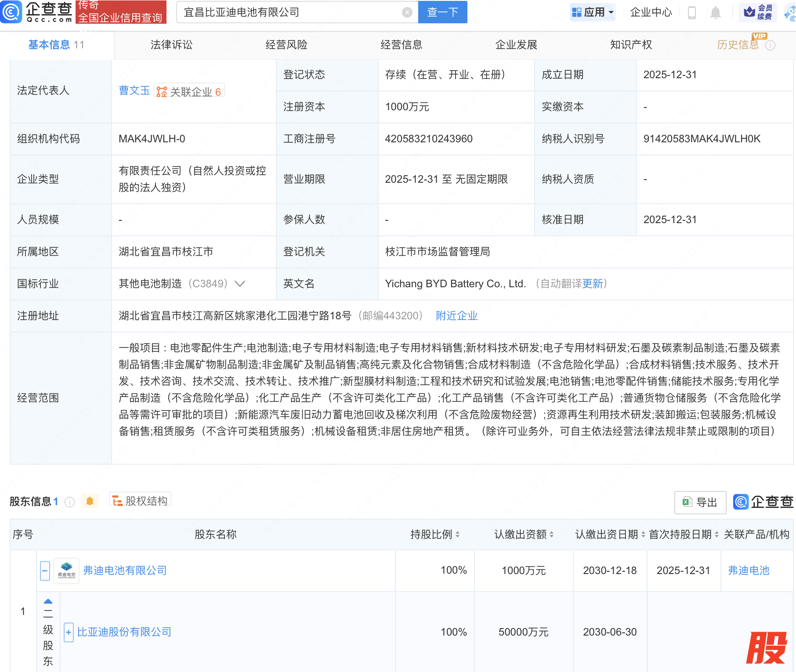The width and height of the screenshot is (796, 672).
Task: Export the shareholder list to Excel
Action: coord(700,502)
